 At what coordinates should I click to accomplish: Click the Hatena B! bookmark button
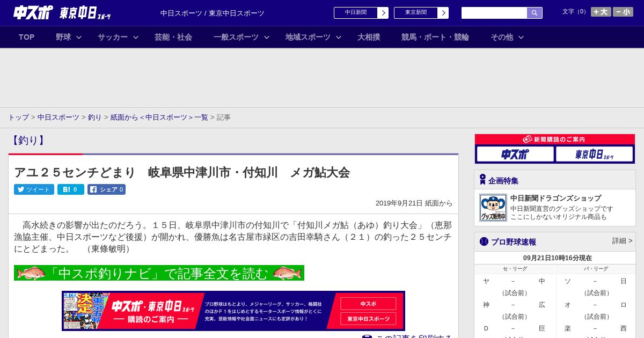pyautogui.click(x=71, y=189)
